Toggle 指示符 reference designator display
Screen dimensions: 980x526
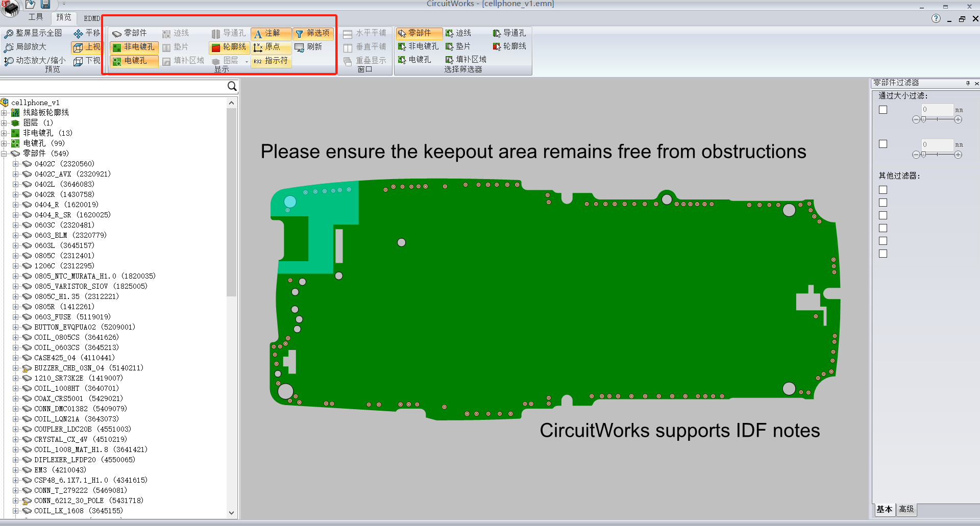pos(271,61)
